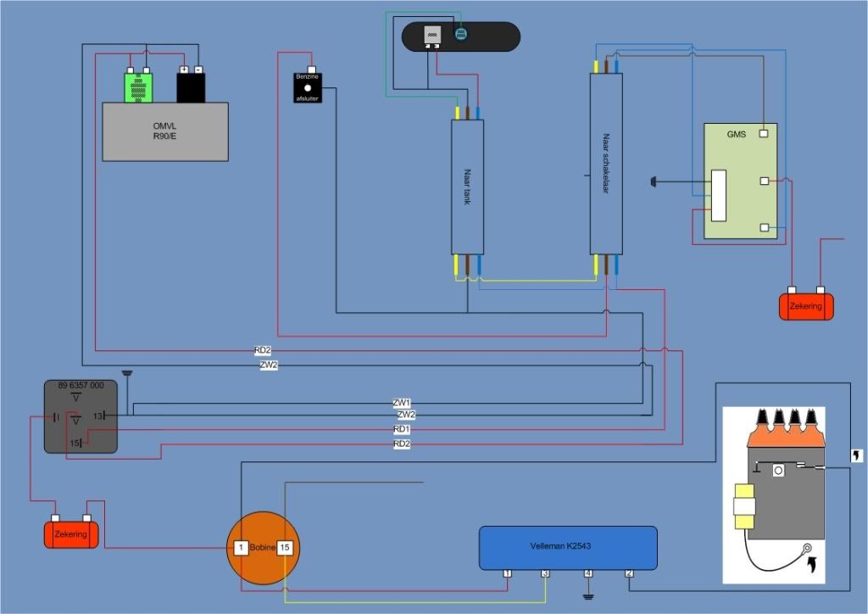The width and height of the screenshot is (868, 614).
Task: Click the green solenoid coil on the OMVL unit
Action: tap(138, 87)
